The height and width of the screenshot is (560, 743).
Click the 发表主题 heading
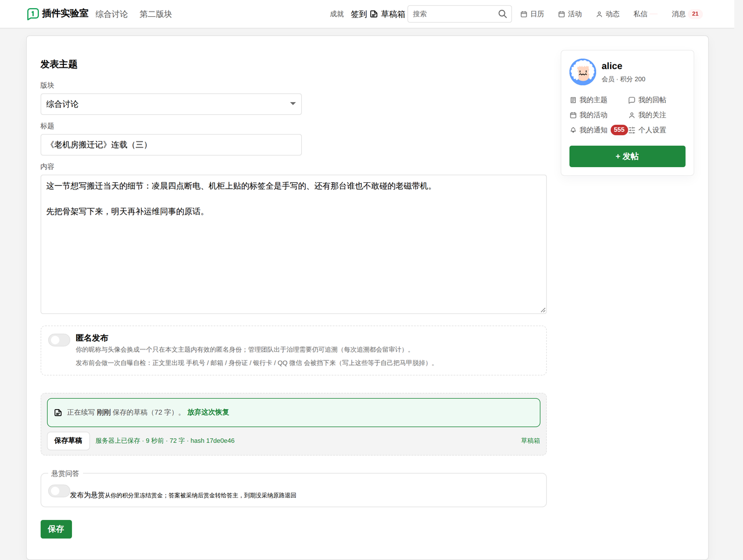[x=59, y=64]
